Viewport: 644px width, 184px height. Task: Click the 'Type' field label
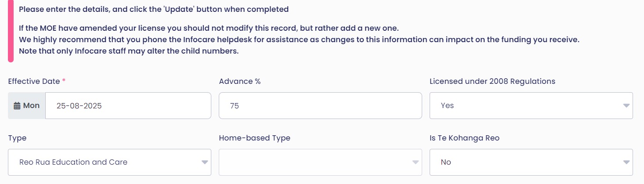click(x=17, y=138)
